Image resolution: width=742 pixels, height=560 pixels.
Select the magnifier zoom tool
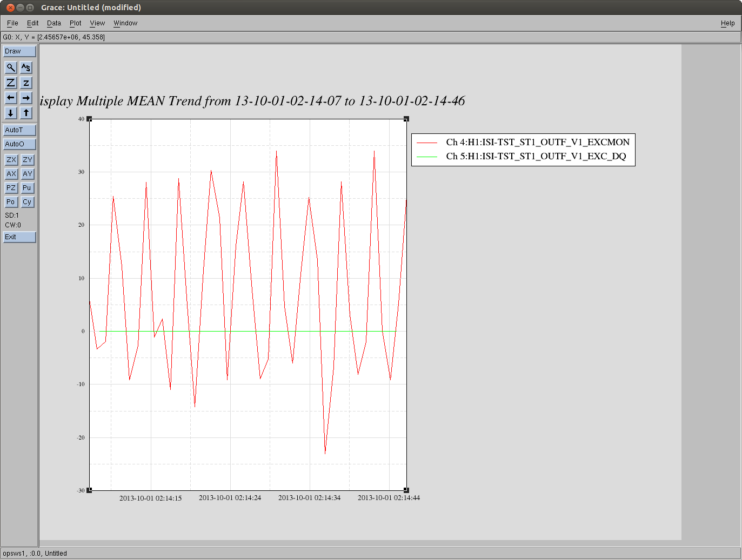point(11,68)
